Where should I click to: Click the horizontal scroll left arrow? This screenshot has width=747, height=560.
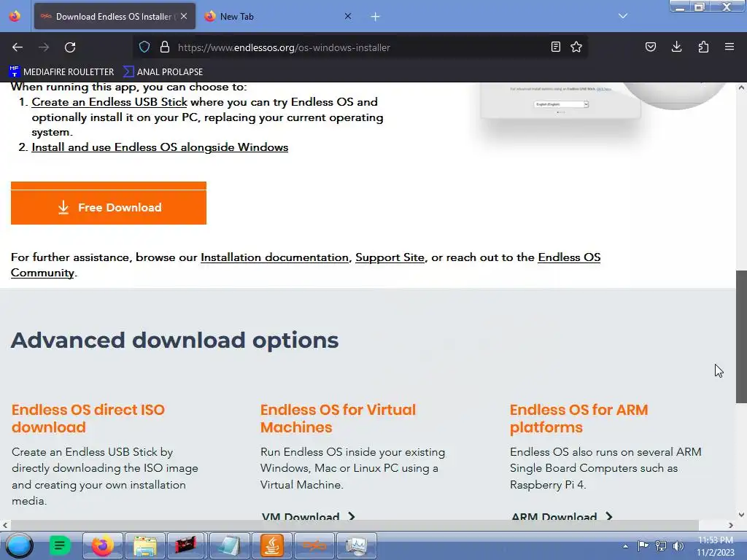pyautogui.click(x=5, y=525)
